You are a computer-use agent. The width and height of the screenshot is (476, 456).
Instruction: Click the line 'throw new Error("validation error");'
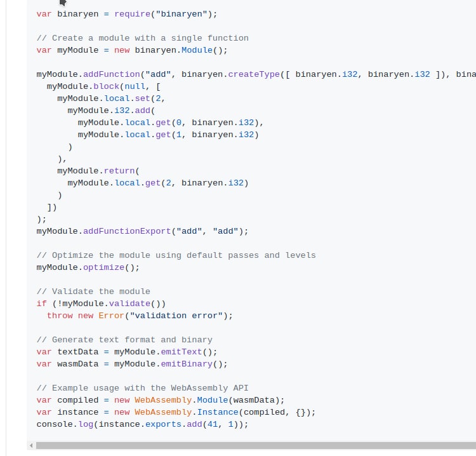[x=140, y=316]
